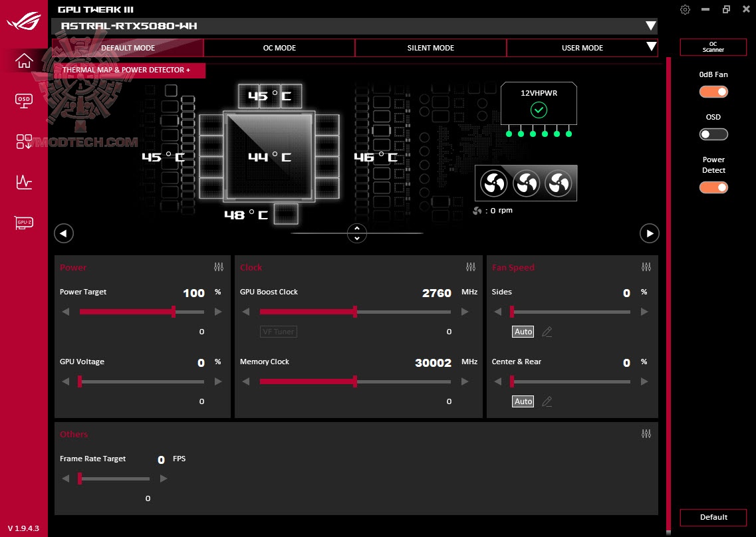Image resolution: width=756 pixels, height=537 pixels.
Task: Click the 48 °C temperature reading
Action: click(246, 215)
